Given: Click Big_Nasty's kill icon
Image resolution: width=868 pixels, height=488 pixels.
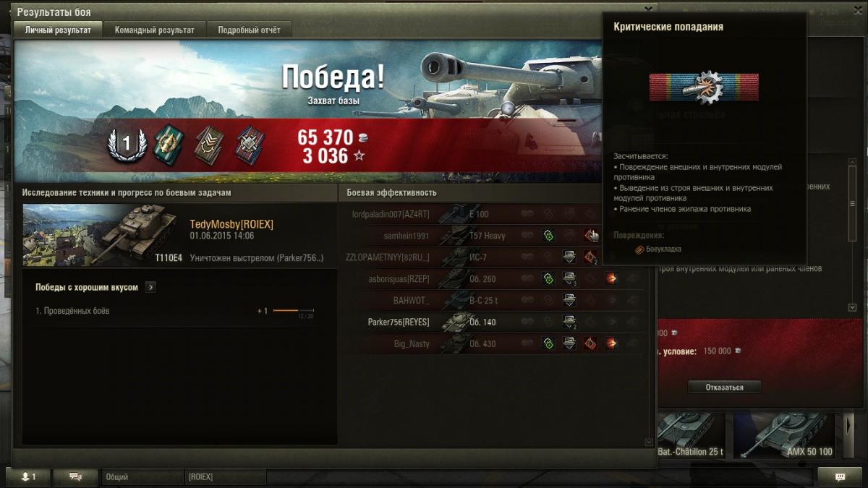Looking at the screenshot, I should [611, 343].
